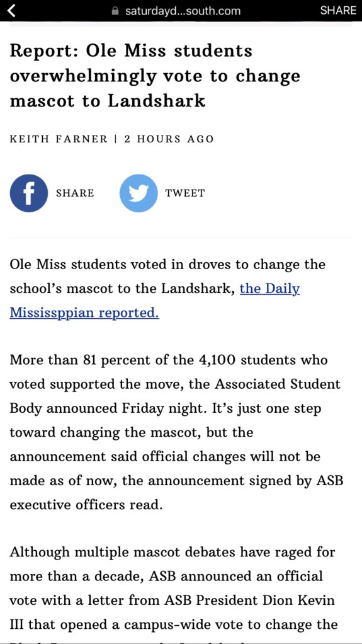Open the 'the Daily' hyperlink text
Viewport: 362px width, 644px height.
(269, 289)
